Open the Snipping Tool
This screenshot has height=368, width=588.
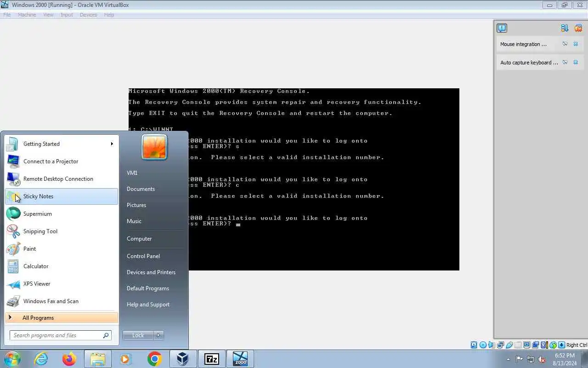click(61, 231)
